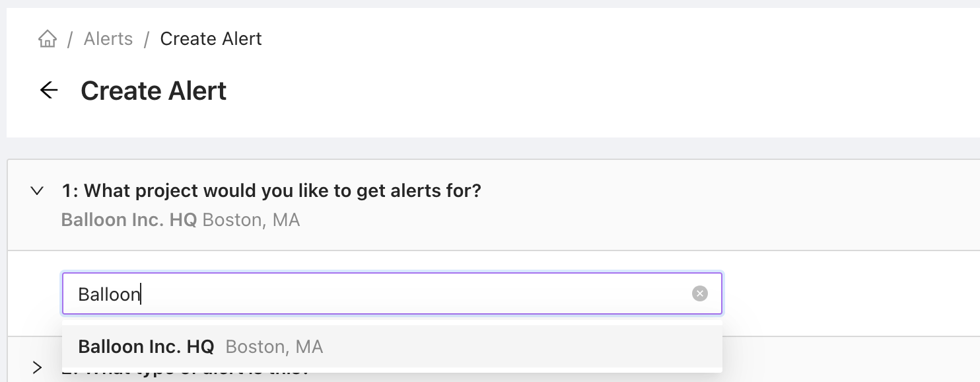The height and width of the screenshot is (382, 980).
Task: Go back using the left arrow icon
Action: pyautogui.click(x=49, y=91)
